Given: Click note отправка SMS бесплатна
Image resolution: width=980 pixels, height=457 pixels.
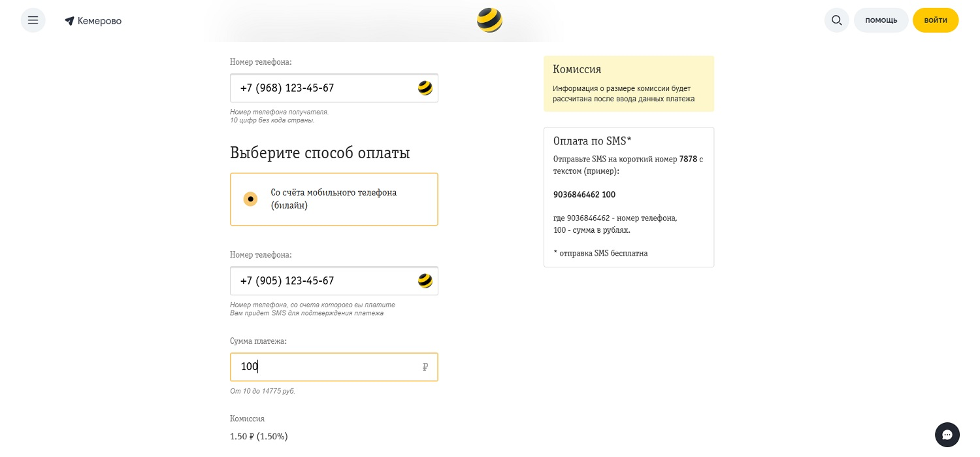Looking at the screenshot, I should click(600, 253).
